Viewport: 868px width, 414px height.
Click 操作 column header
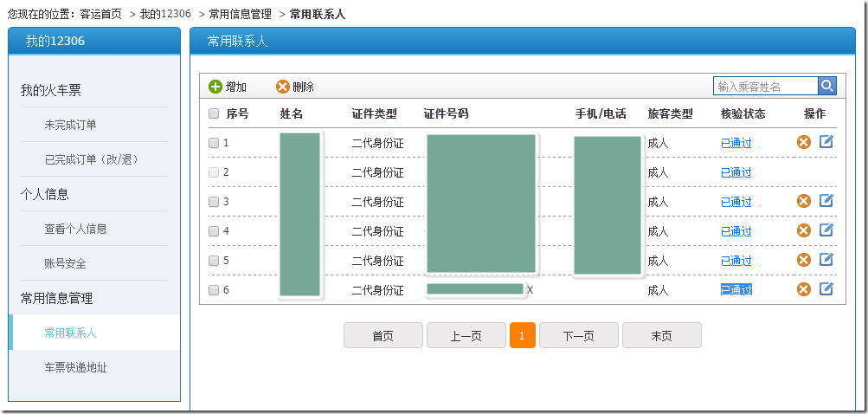click(x=814, y=114)
